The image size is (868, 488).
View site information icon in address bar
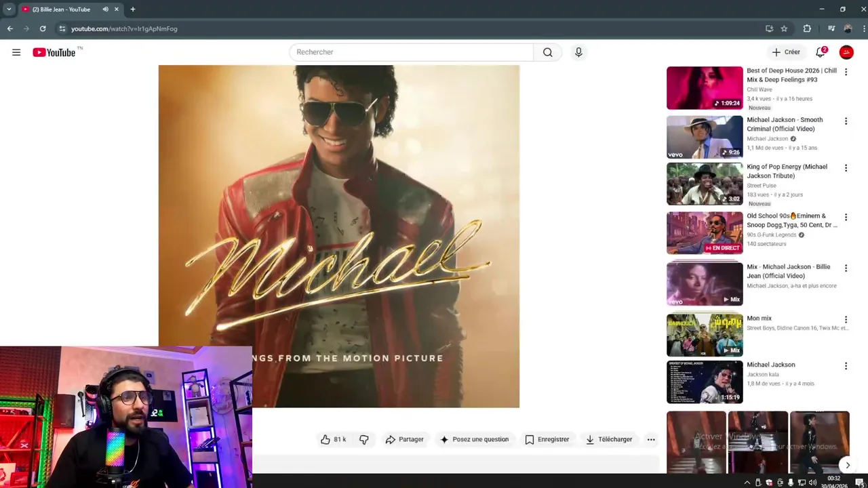(62, 28)
